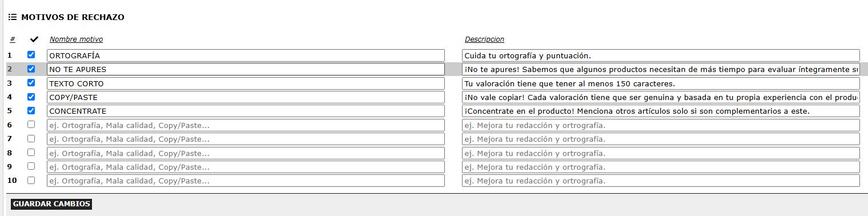Click the checkmark column header icon

pos(34,39)
